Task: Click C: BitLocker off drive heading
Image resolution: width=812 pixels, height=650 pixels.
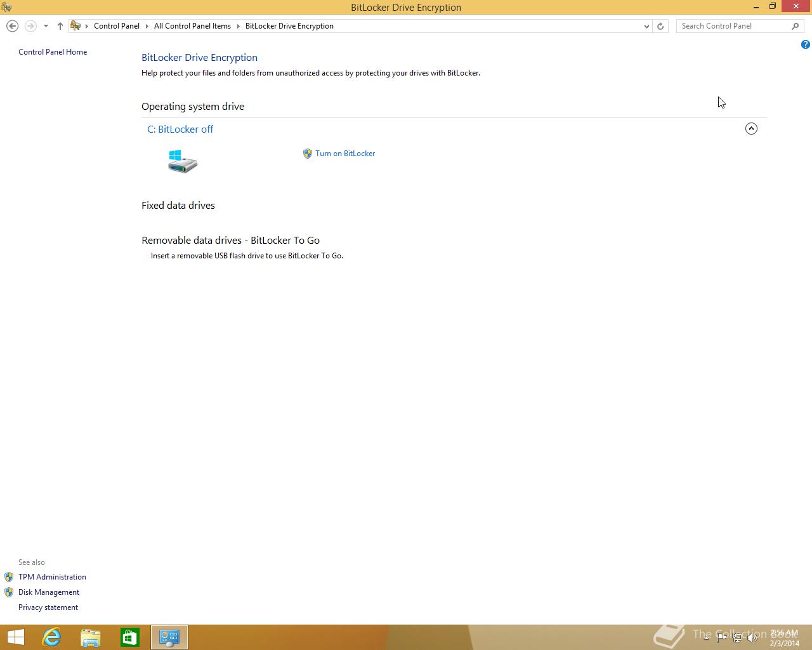Action: [x=180, y=129]
